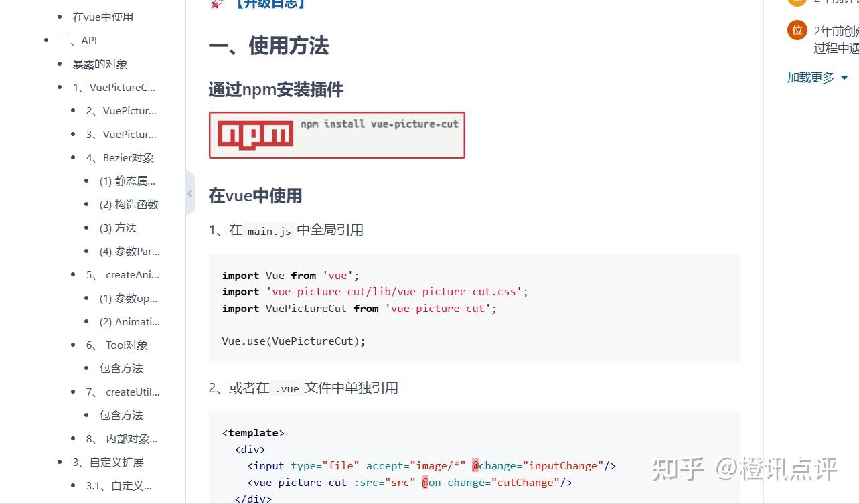The image size is (859, 504).
Task: Expand the 加载更多 dropdown arrow
Action: coord(844,78)
